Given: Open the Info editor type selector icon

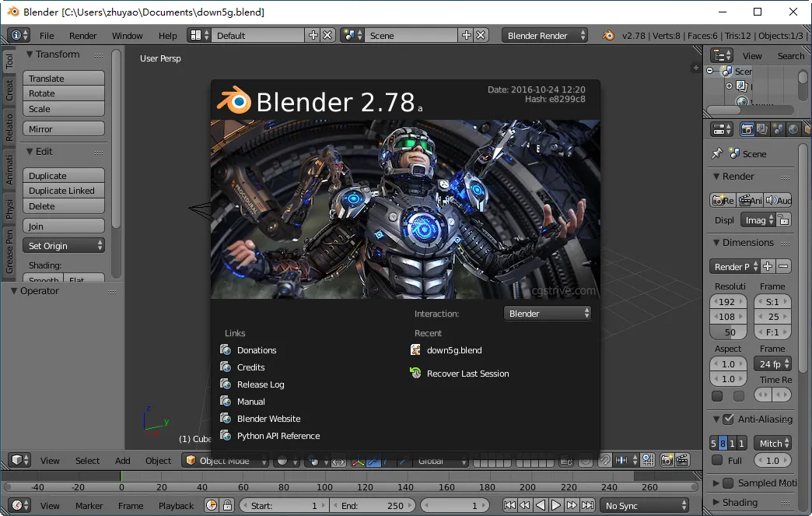Looking at the screenshot, I should 19,35.
